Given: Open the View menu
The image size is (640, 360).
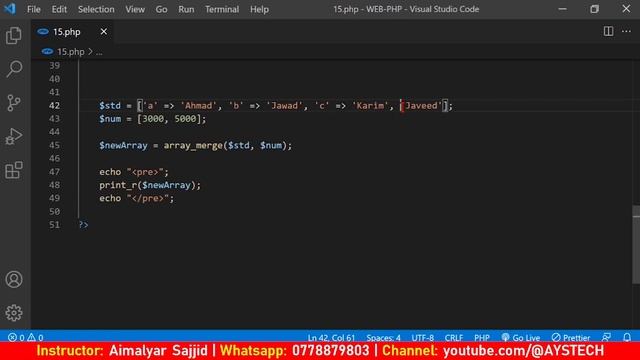Looking at the screenshot, I should [x=135, y=9].
